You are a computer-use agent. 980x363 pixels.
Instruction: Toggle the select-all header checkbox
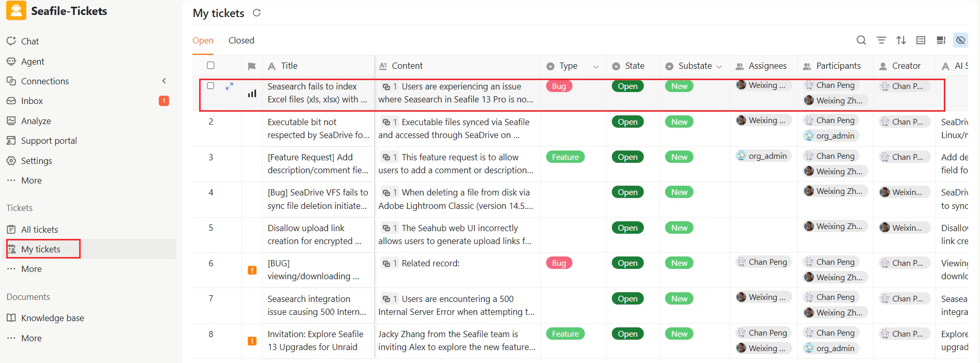(210, 65)
